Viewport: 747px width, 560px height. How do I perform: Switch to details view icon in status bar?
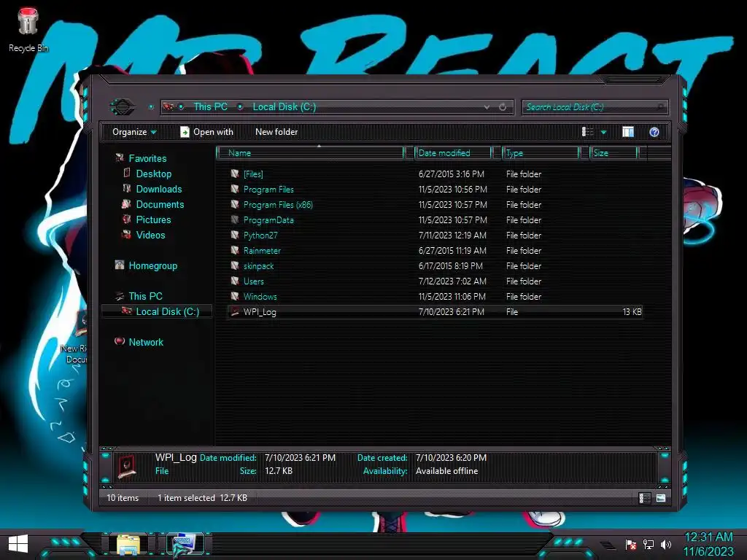644,497
